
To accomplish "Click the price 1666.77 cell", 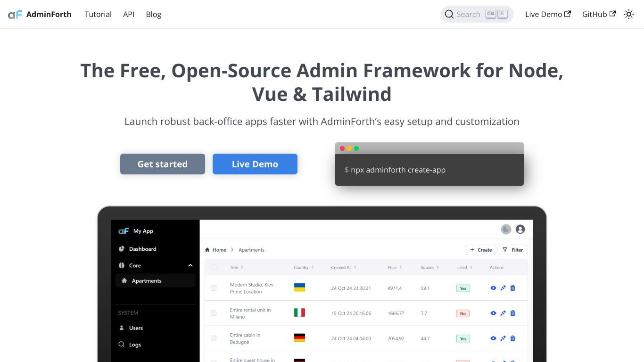I will click(396, 313).
